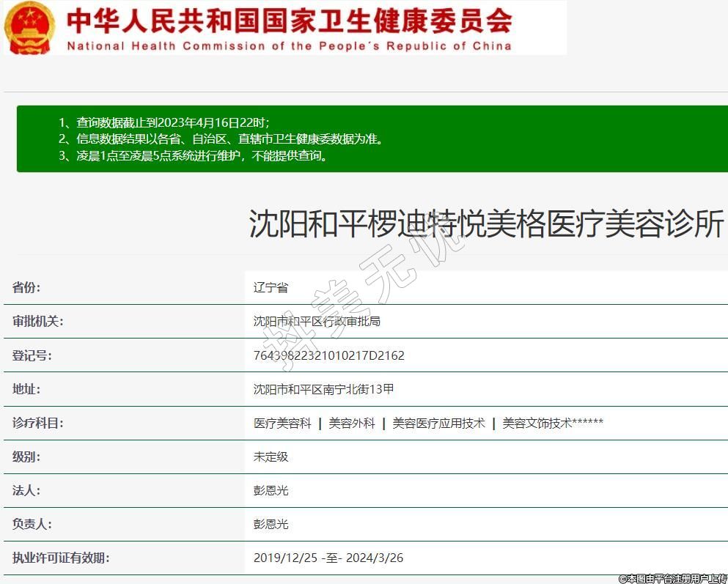Click the approval authority value 沈阳市和平区行政审批局
Image resolution: width=728 pixels, height=584 pixels.
(x=317, y=321)
